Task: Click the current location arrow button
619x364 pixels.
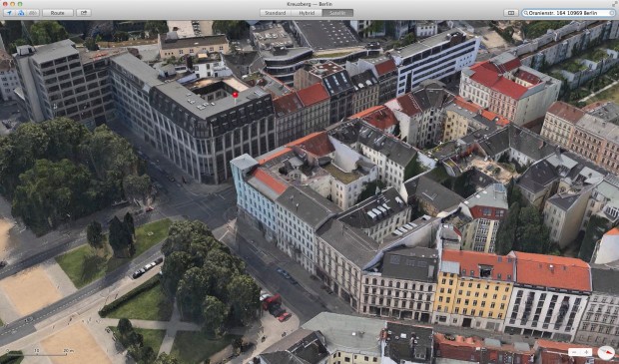Action: click(x=9, y=13)
